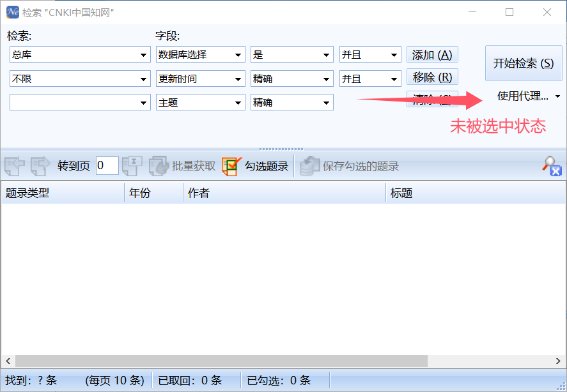
Task: Click the 添加 (A) button
Action: pyautogui.click(x=433, y=55)
